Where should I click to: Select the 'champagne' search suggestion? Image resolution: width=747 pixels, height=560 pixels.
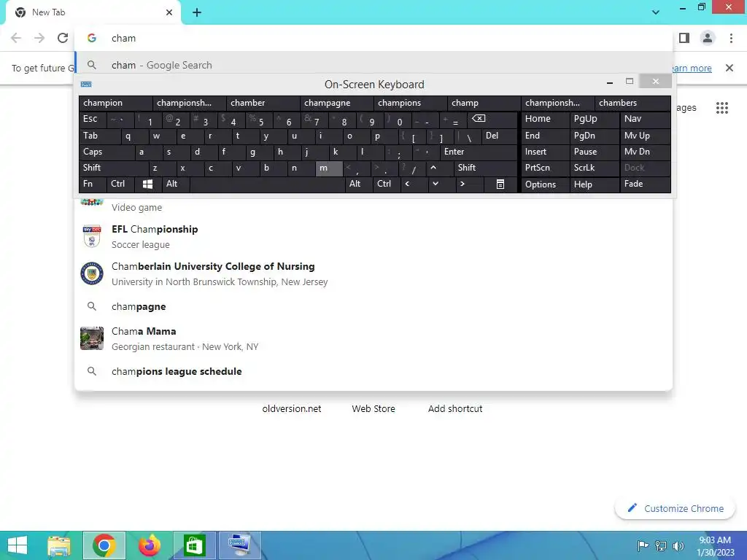click(x=374, y=307)
